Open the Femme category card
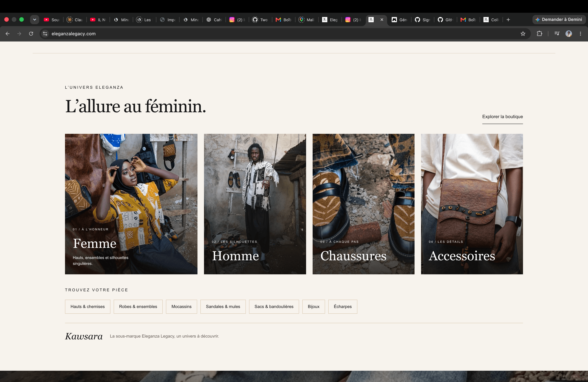Viewport: 588px width, 382px height. pos(131,204)
